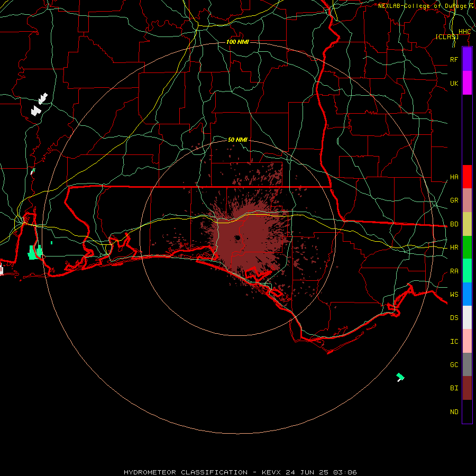Screen dimensions: 476x476
Task: Click the 'HA' legend label
Action: coord(454,177)
